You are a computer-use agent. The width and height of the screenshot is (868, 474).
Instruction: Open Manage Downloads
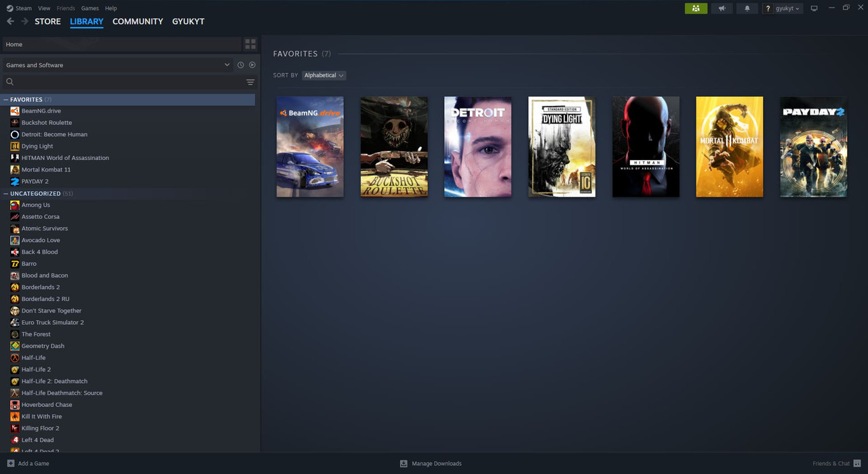(431, 463)
